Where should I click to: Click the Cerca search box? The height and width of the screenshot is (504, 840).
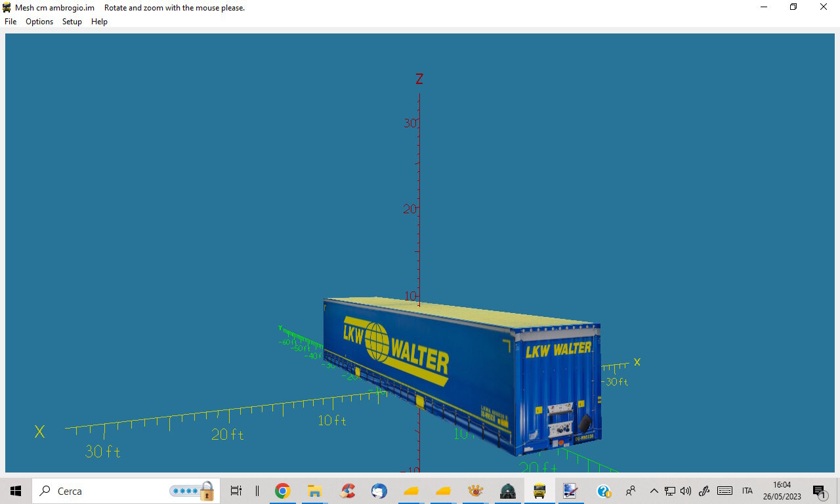(x=126, y=491)
